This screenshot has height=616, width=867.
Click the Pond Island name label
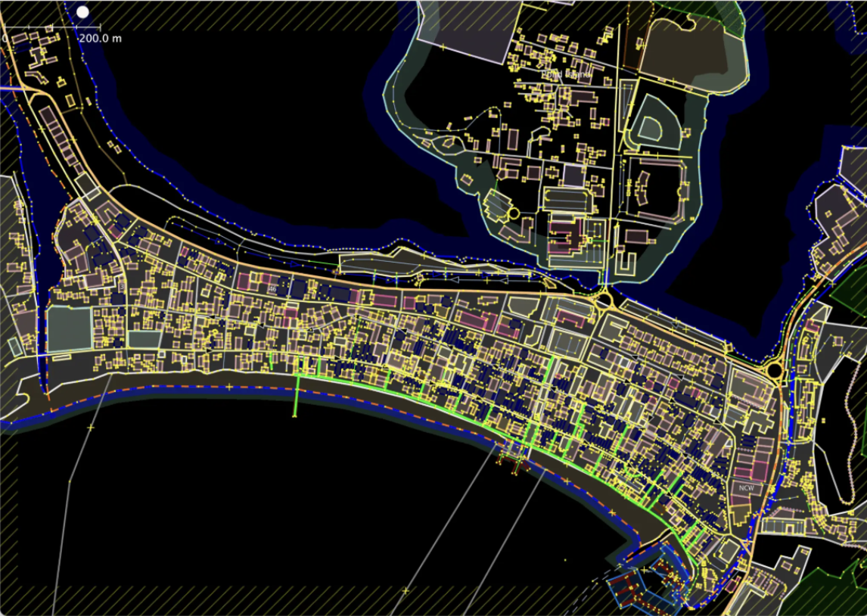tap(566, 75)
